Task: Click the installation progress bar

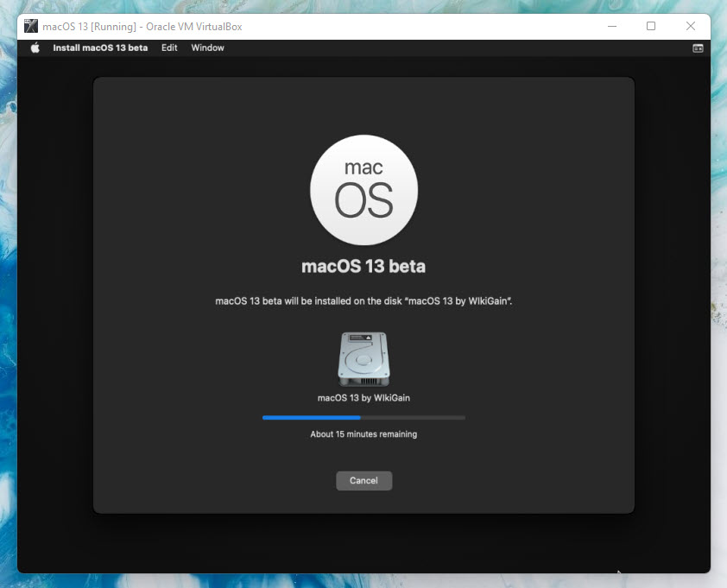Action: point(364,418)
